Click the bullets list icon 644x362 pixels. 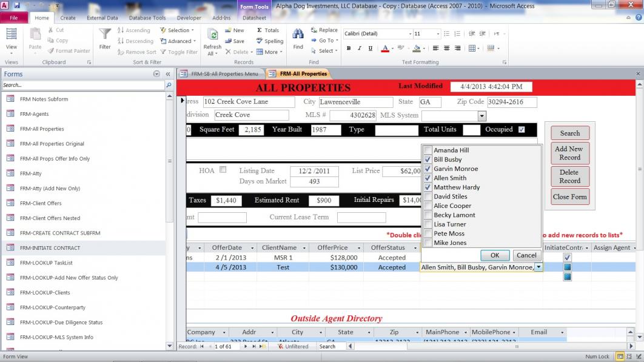point(446,34)
